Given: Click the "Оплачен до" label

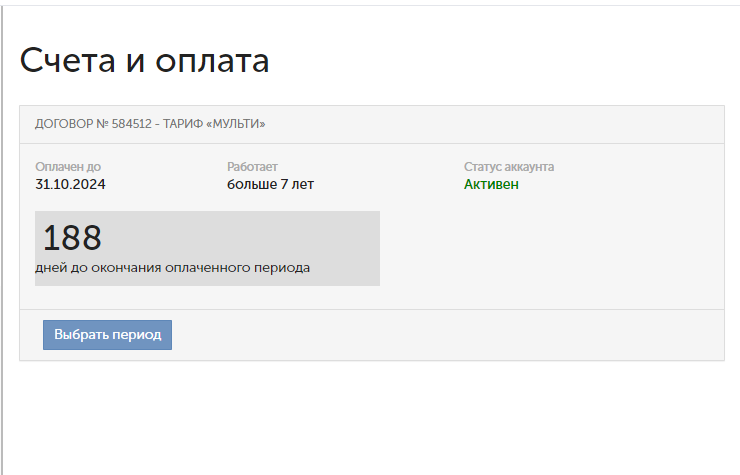Looking at the screenshot, I should point(68,167).
